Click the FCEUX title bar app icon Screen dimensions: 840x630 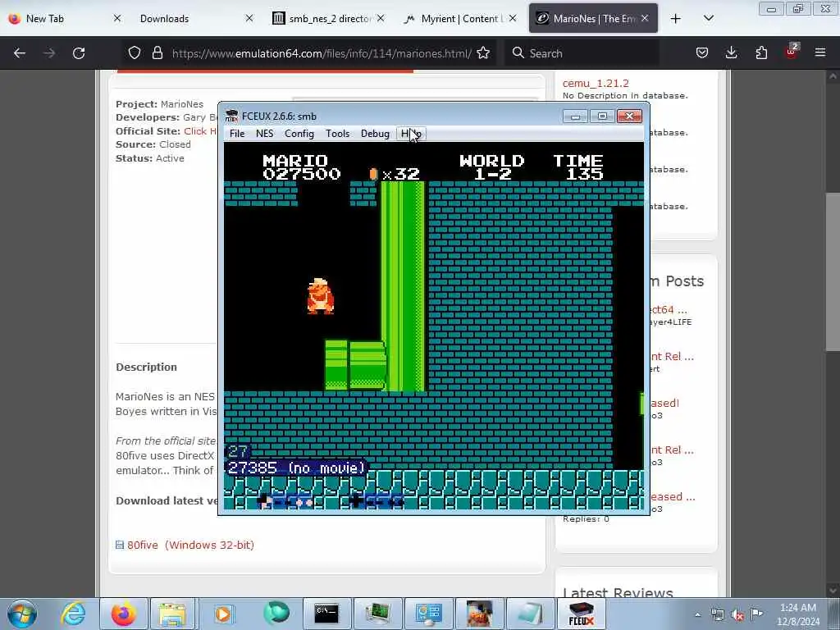click(x=232, y=116)
